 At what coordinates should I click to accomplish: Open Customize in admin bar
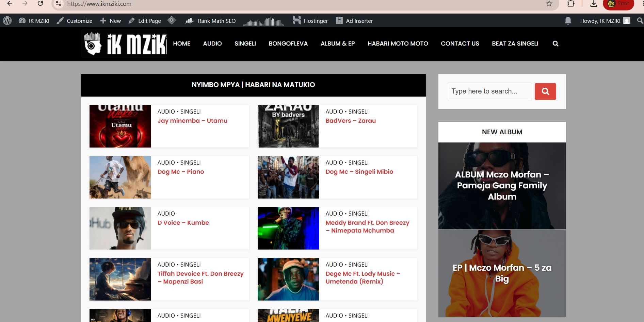point(75,21)
